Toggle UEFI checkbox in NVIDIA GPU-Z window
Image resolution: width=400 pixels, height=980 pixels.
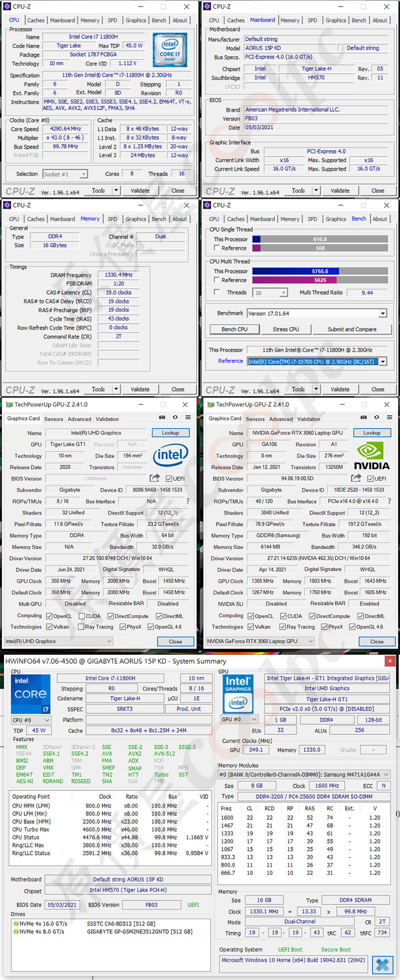[370, 478]
